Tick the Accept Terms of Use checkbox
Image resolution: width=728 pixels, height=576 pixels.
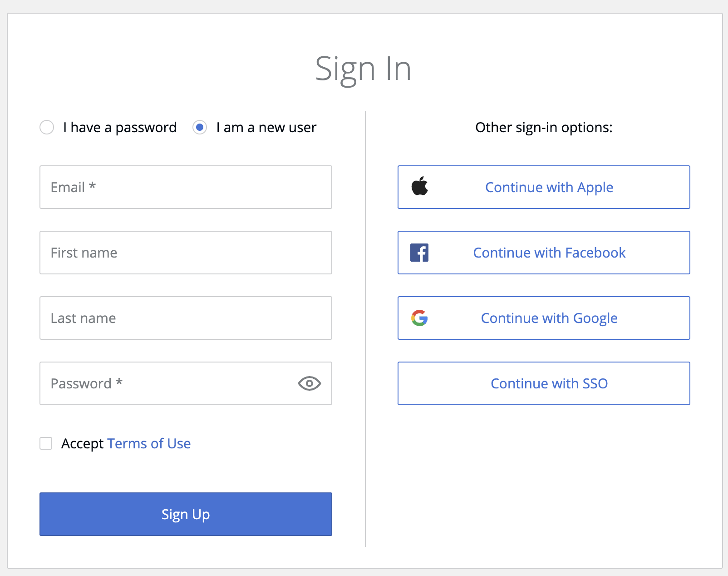click(46, 443)
